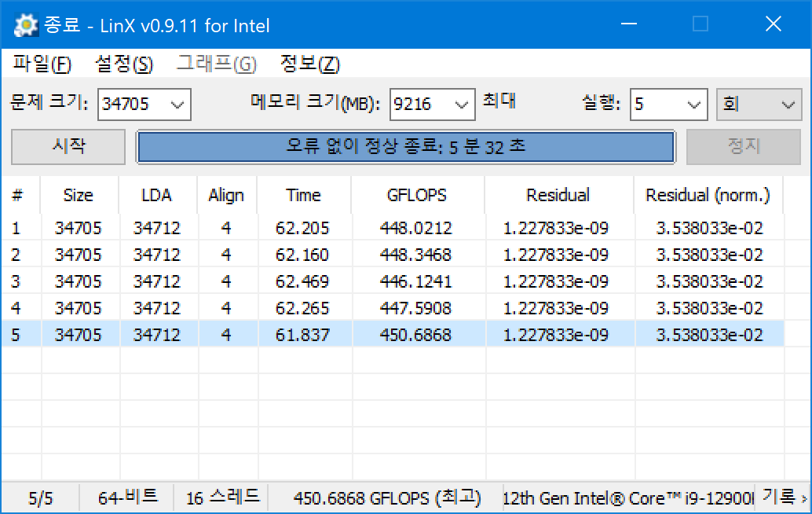
Task: Click the Residual column header
Action: (x=559, y=196)
